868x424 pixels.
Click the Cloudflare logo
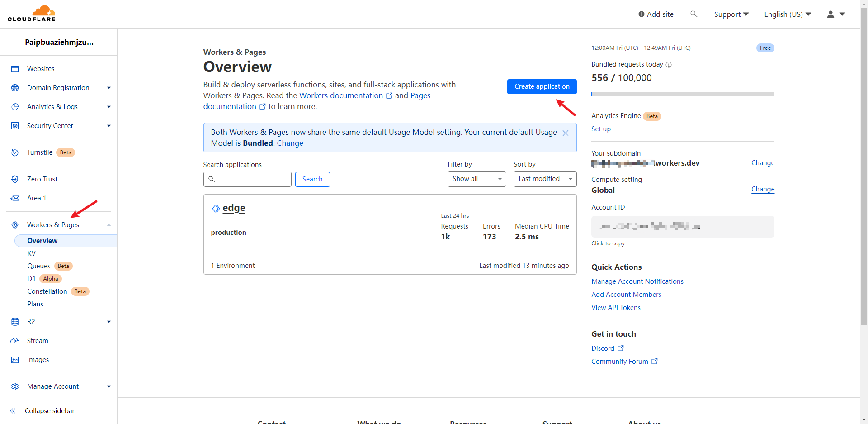[32, 14]
